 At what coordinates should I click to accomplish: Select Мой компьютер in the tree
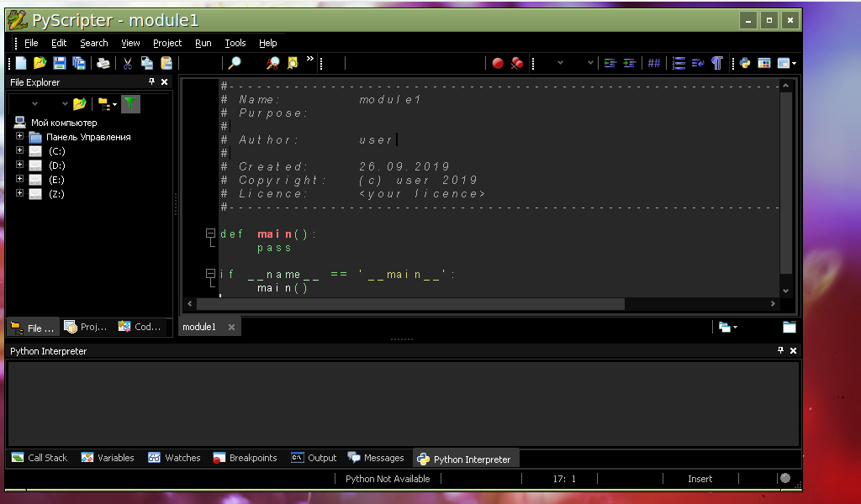(64, 123)
